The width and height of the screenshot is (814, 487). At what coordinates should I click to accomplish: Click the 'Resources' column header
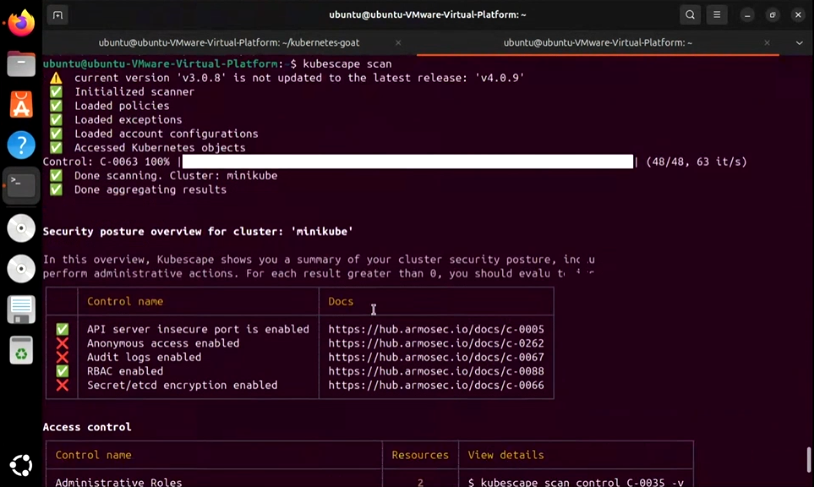420,455
